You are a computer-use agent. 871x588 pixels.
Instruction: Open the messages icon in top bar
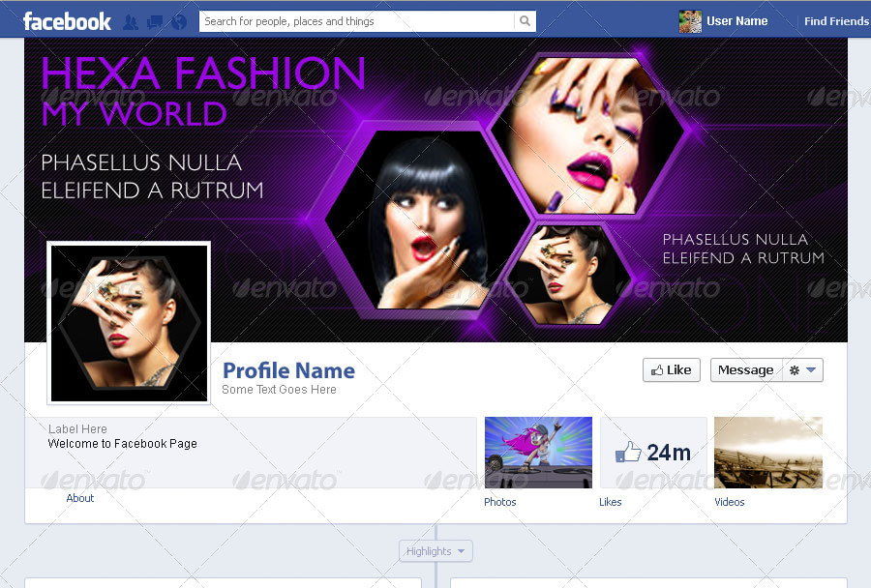[x=155, y=22]
